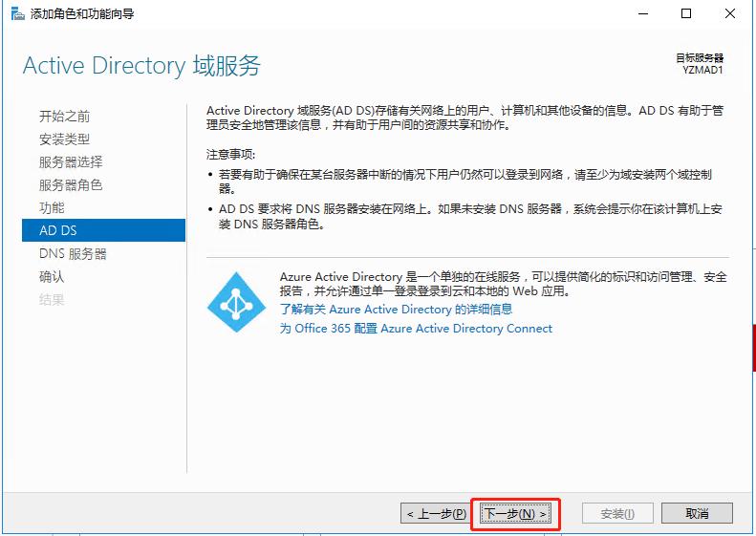Click the Azure Active Directory diamond logo
The height and width of the screenshot is (536, 756).
tap(236, 302)
